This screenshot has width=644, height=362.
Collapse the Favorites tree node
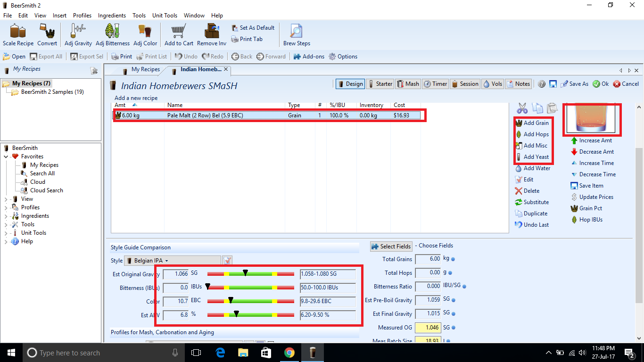point(6,156)
